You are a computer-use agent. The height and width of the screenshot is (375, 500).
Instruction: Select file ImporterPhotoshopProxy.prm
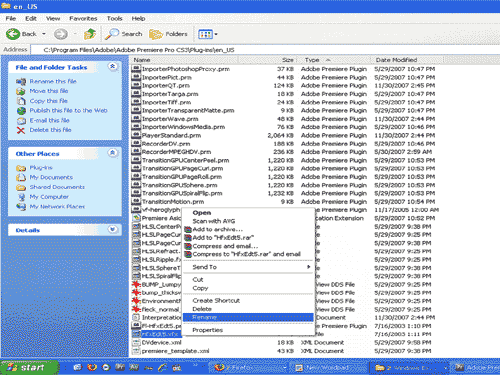(x=186, y=69)
